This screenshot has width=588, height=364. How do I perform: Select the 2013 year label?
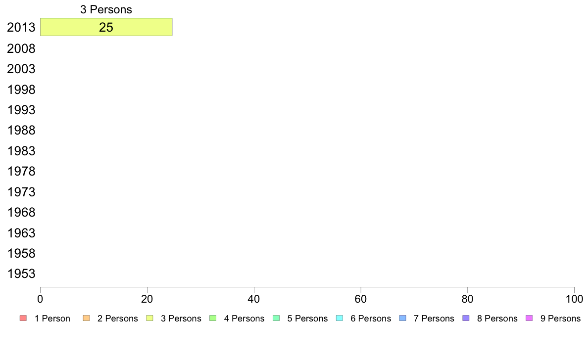point(21,27)
